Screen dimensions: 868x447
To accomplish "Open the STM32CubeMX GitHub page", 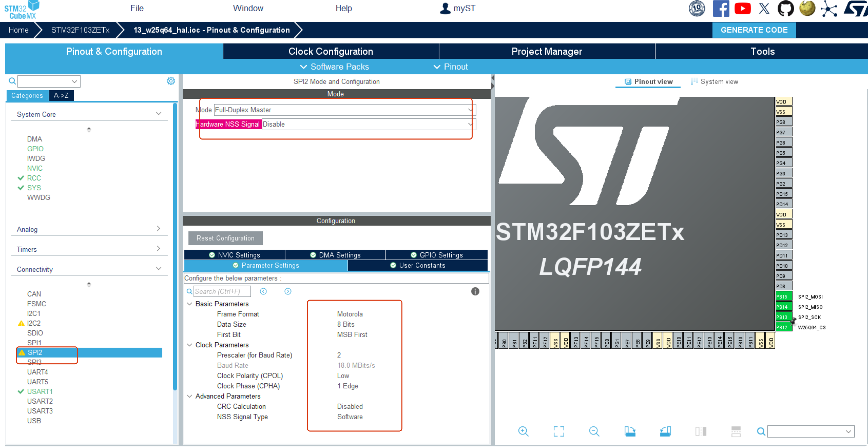I will coord(786,8).
